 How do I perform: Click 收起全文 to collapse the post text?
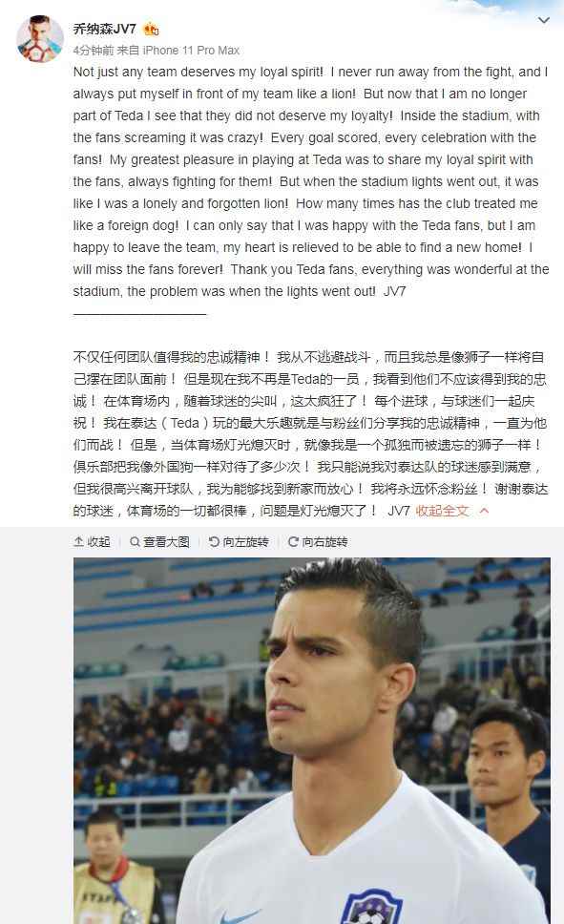pos(442,511)
